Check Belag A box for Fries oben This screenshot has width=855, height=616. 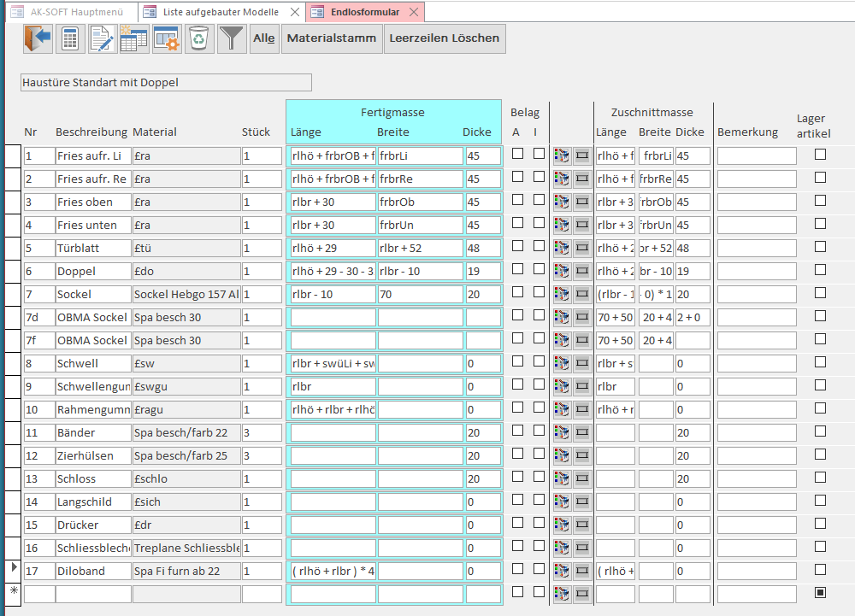click(517, 200)
